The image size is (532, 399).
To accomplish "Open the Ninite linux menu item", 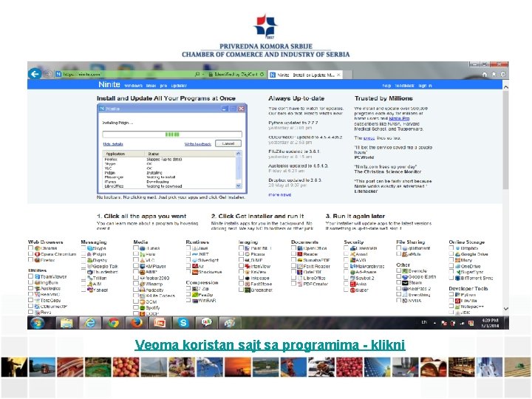I will click(151, 86).
